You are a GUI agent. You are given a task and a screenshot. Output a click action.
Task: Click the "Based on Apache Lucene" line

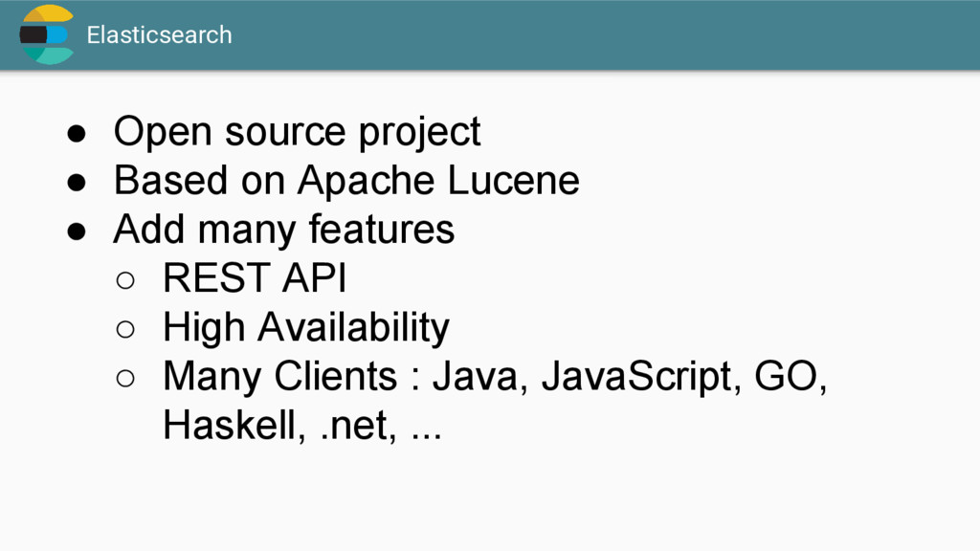coord(346,181)
